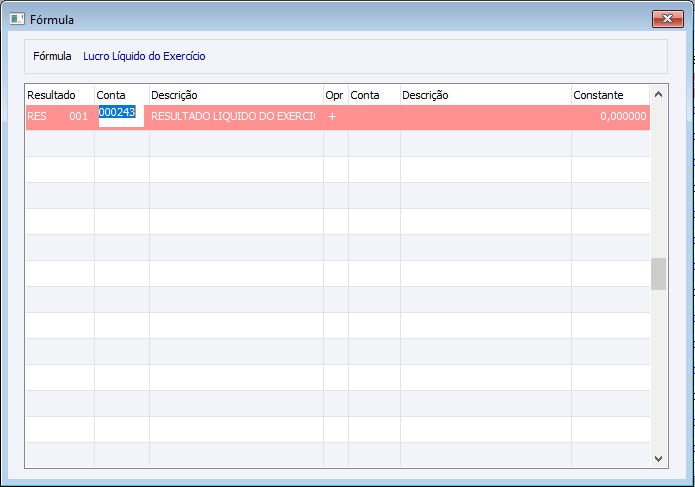The image size is (695, 487).
Task: Click the Opr column header
Action: tap(336, 95)
